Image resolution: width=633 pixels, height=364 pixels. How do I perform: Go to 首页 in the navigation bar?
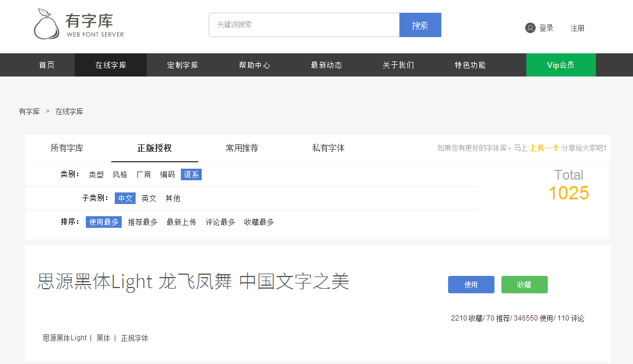coord(47,65)
